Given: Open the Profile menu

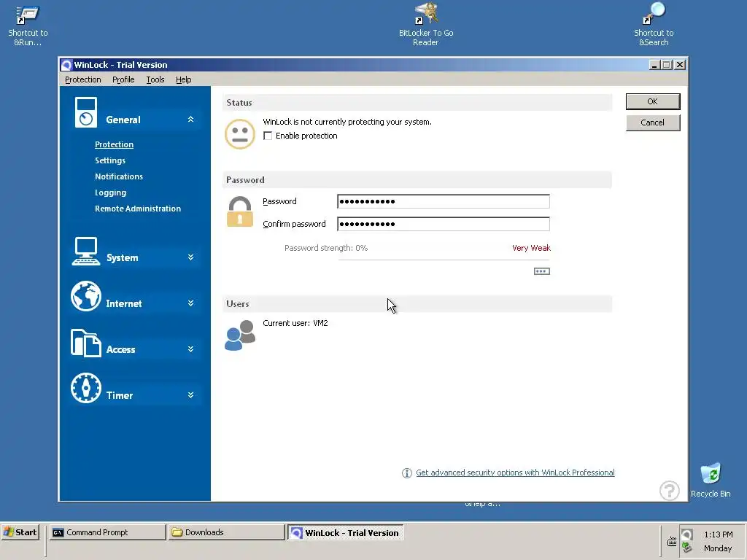Looking at the screenshot, I should point(123,79).
